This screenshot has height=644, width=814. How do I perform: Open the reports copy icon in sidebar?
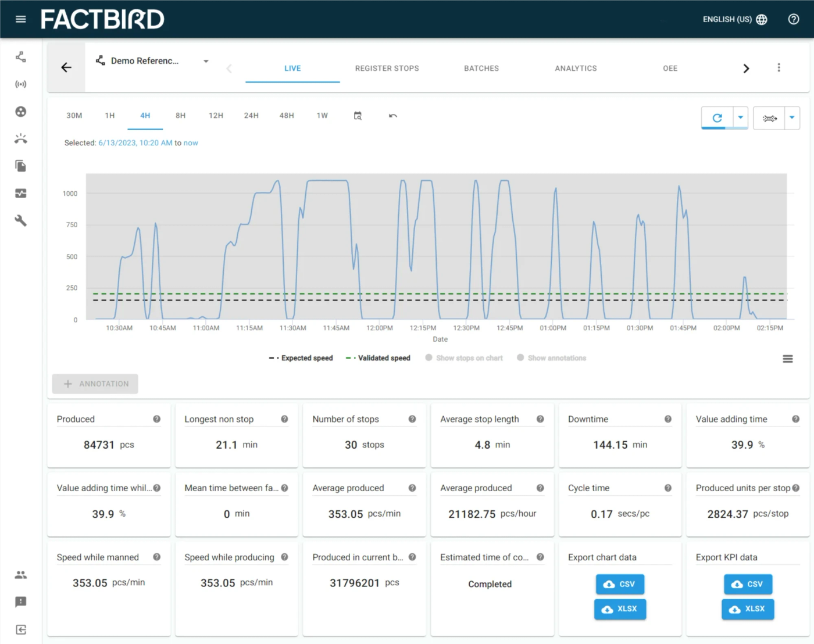[21, 166]
